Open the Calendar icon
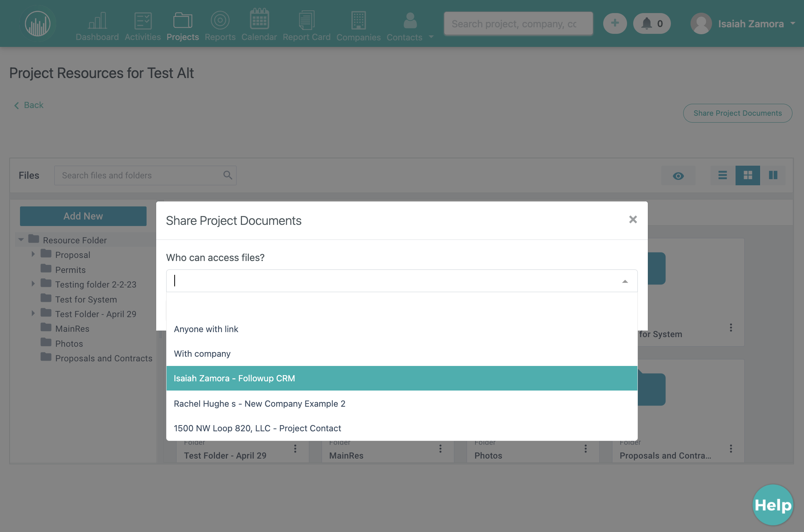 pos(259,19)
